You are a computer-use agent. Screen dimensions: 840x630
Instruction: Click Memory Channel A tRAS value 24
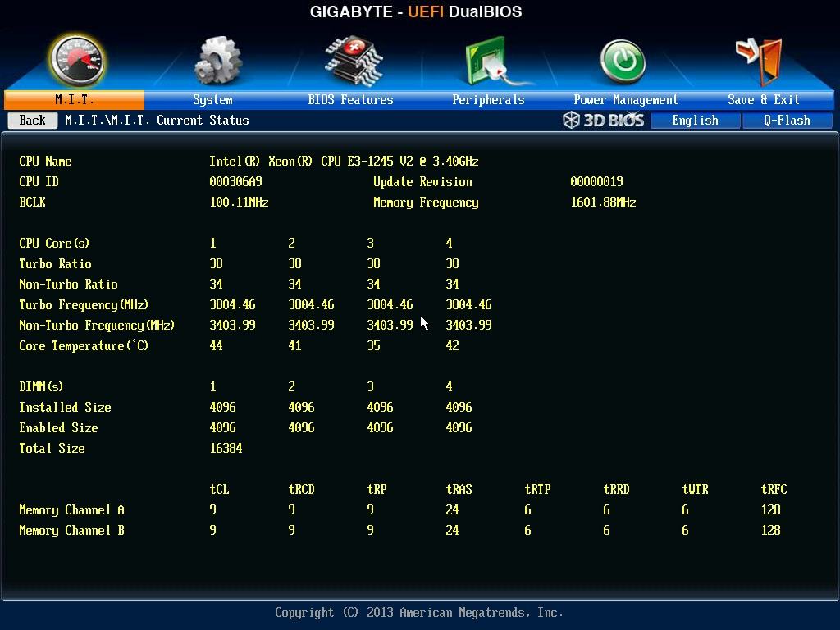[x=452, y=509]
